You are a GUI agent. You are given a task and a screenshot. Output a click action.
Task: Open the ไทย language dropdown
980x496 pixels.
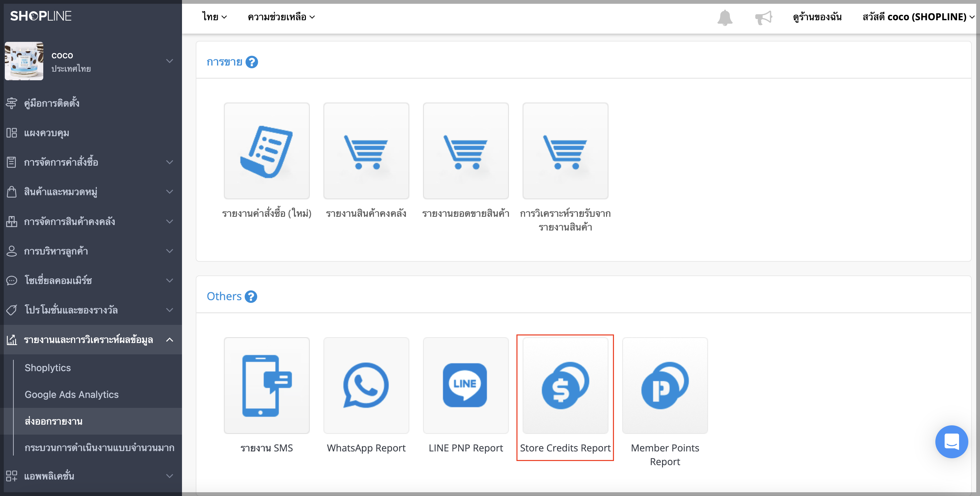tap(215, 17)
